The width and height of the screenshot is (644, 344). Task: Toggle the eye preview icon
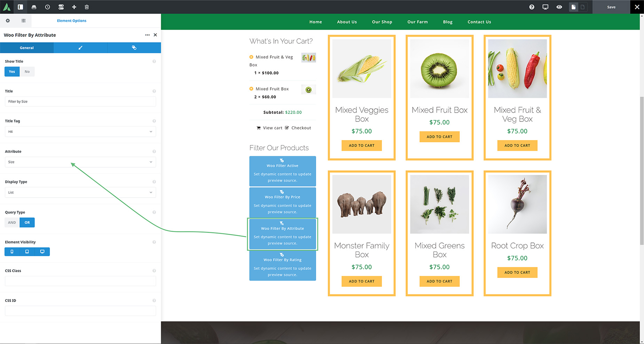559,7
